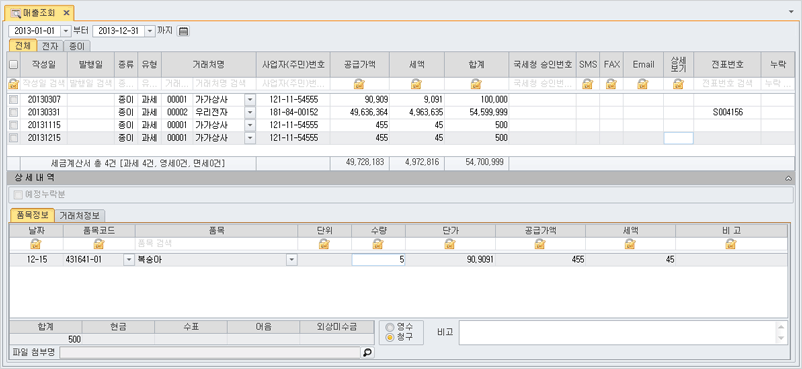This screenshot has width=802, height=369.
Task: Check the row dated 20131215
Action: pos(13,138)
